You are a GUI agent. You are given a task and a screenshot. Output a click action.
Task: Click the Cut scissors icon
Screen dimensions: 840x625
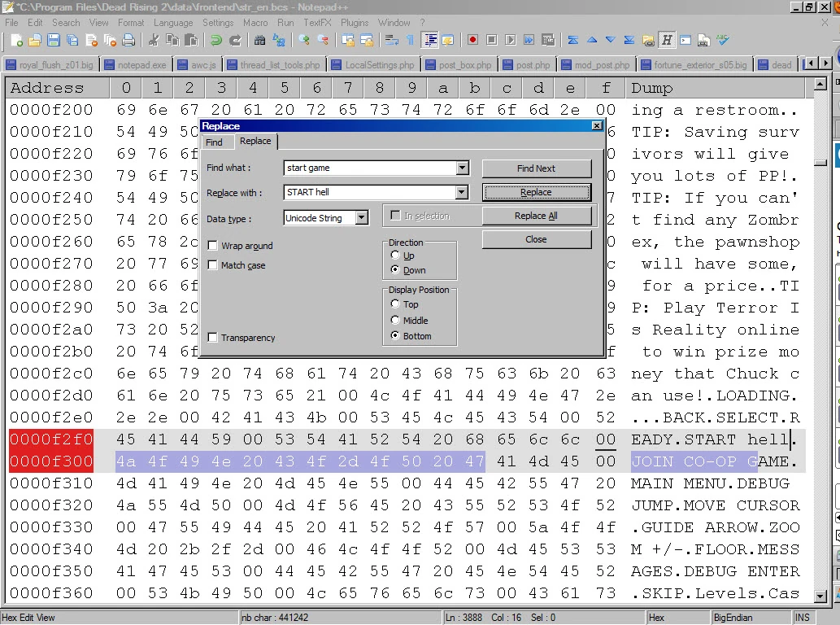(x=154, y=40)
